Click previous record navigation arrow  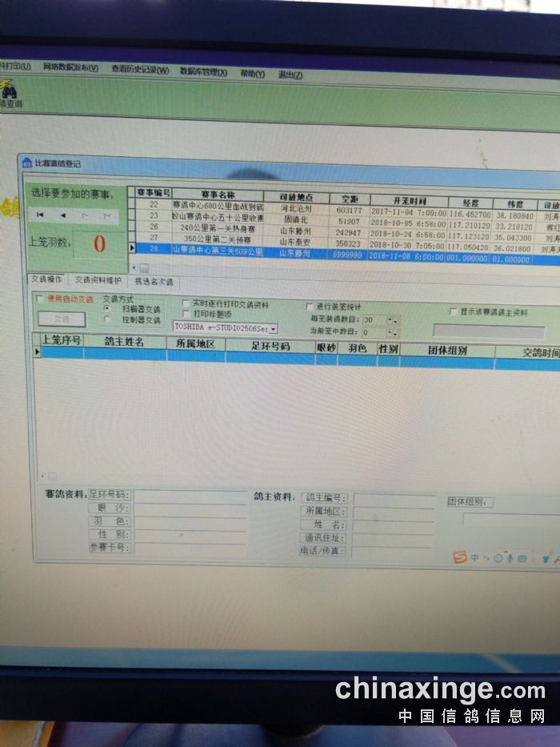pyautogui.click(x=62, y=215)
